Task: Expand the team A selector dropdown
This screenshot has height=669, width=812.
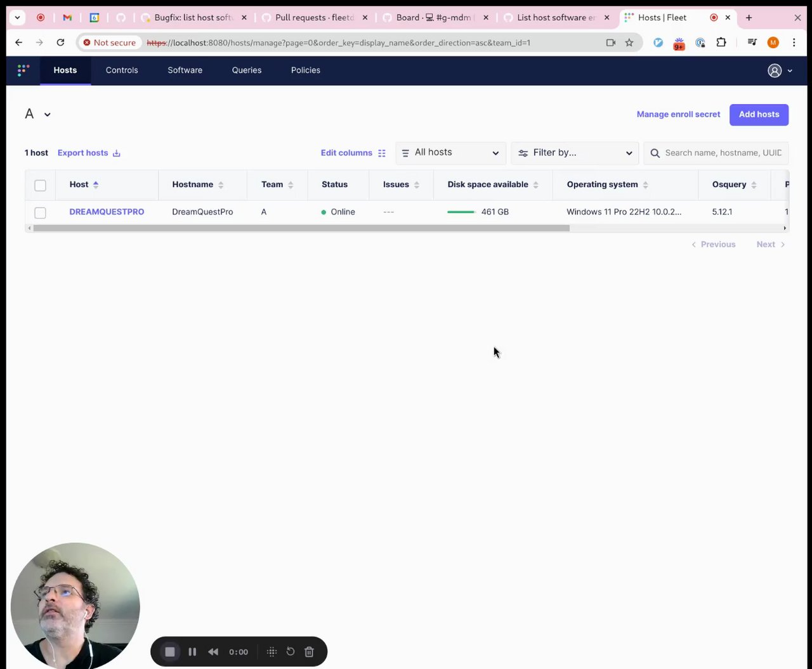Action: tap(38, 114)
